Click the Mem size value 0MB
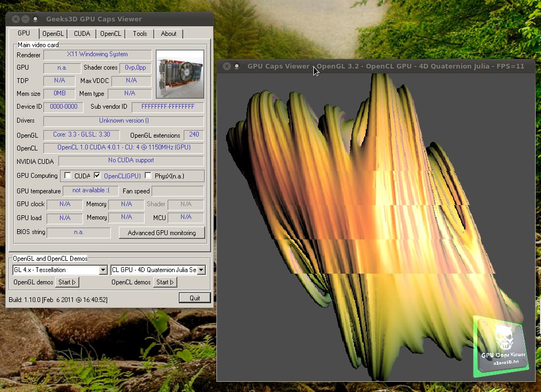Viewport: 541px width, 392px height. [59, 94]
